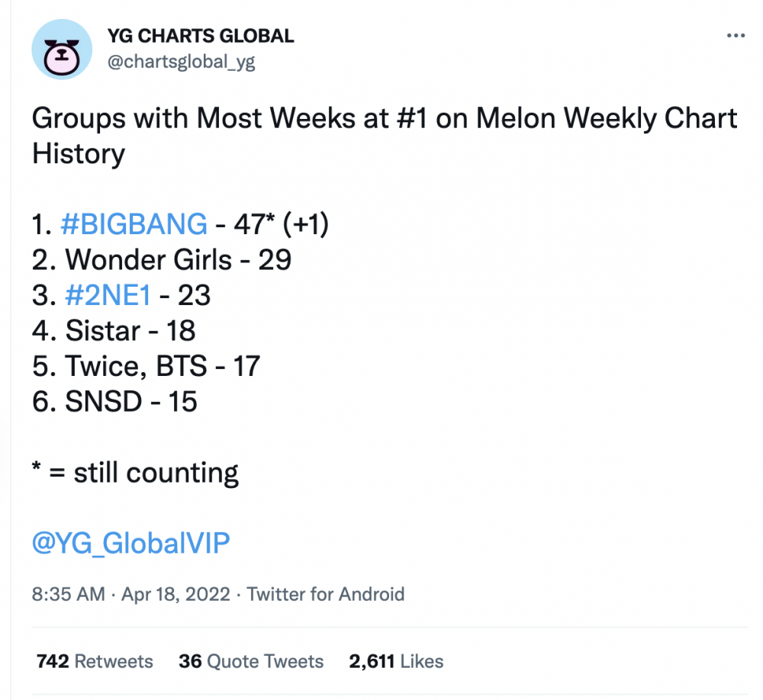Visit the @chartsglobal_yg handle link

click(180, 62)
